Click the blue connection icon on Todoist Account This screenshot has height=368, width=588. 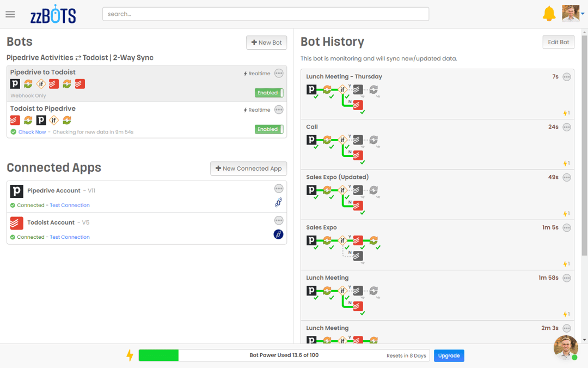pos(278,234)
